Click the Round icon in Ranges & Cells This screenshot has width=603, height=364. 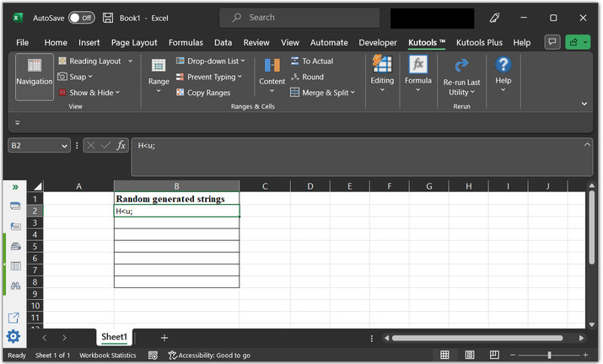(x=295, y=77)
